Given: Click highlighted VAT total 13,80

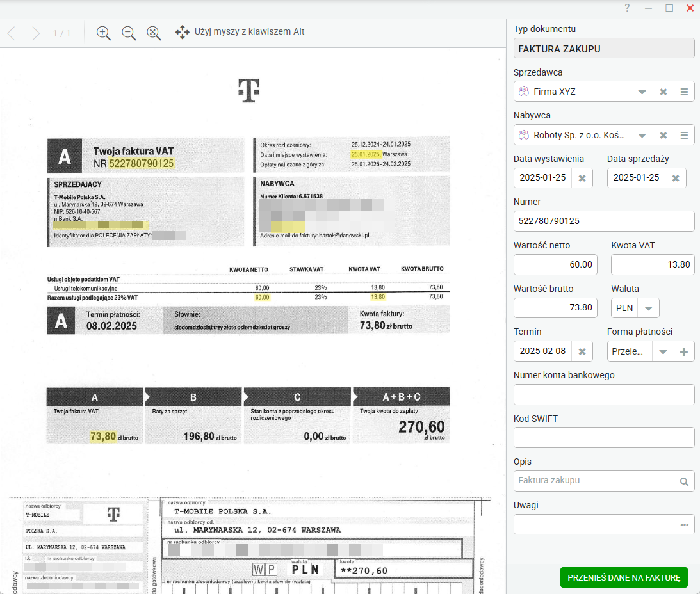Looking at the screenshot, I should pyautogui.click(x=378, y=297).
